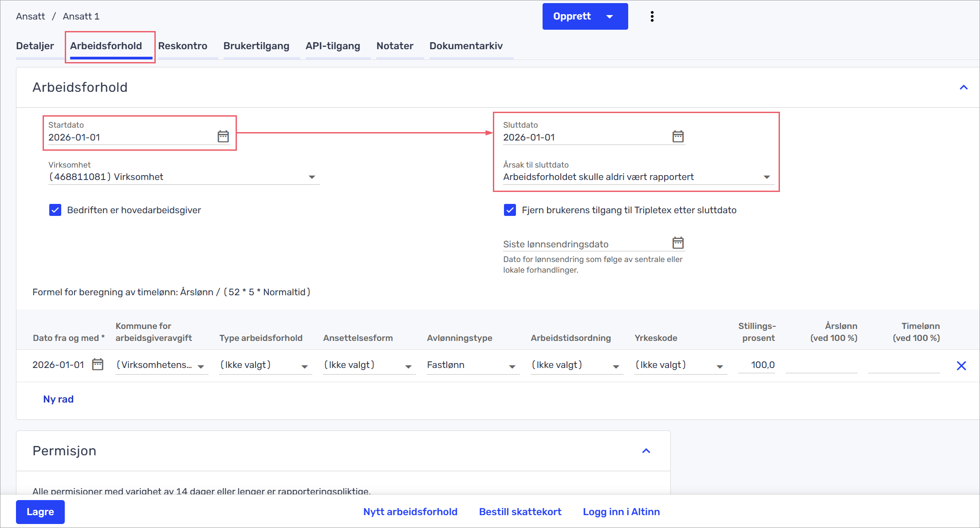The height and width of the screenshot is (528, 980).
Task: Open calendar for Dato fra og med row
Action: pyautogui.click(x=98, y=364)
